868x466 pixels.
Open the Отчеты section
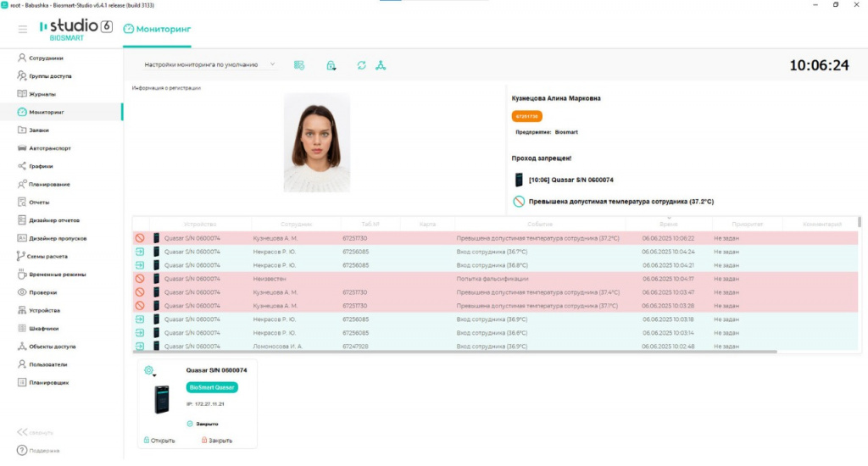pyautogui.click(x=33, y=202)
